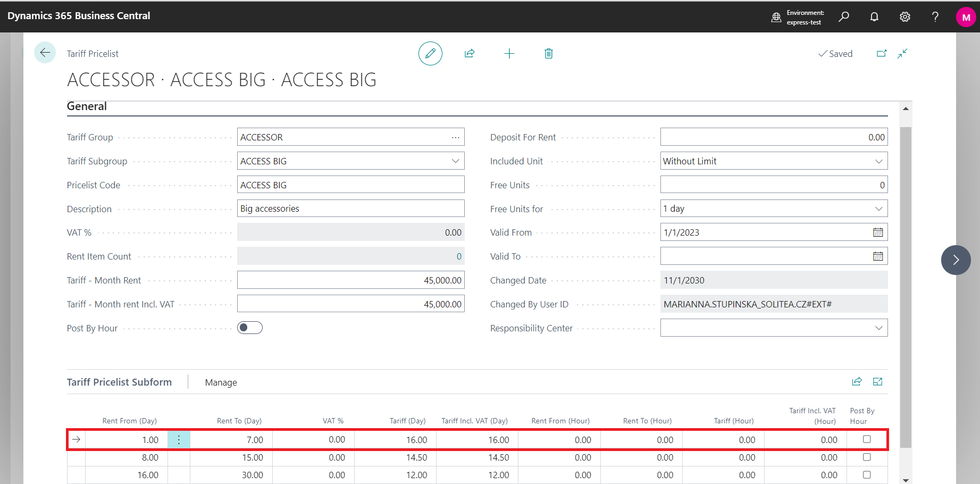980x484 pixels.
Task: Expand the Tariff Subgroup dropdown
Action: click(456, 161)
